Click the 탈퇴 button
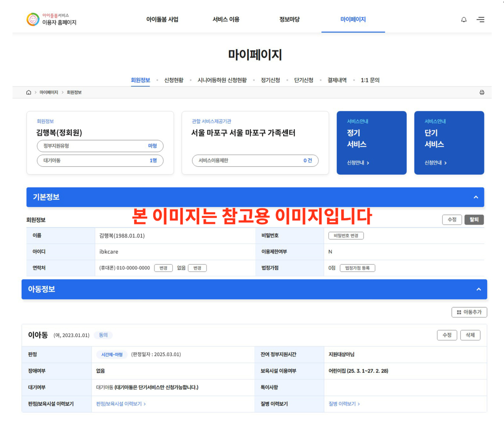The height and width of the screenshot is (441, 504). pos(474,220)
